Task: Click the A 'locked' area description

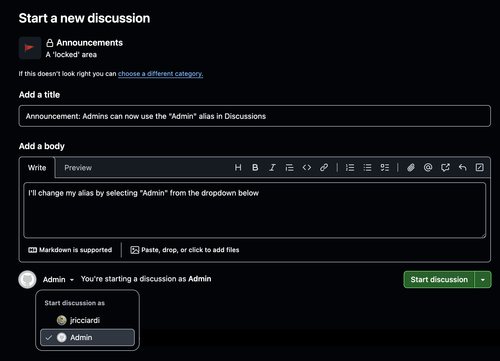Action: tap(71, 55)
